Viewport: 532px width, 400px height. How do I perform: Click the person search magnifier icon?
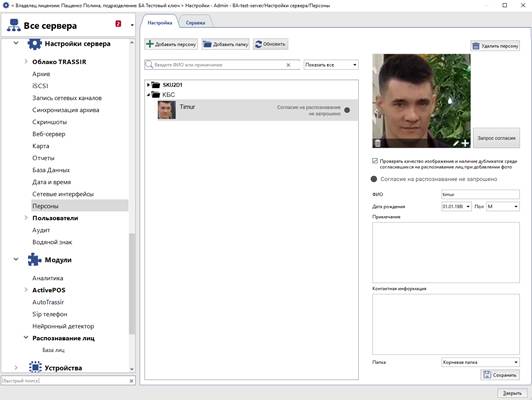point(149,64)
